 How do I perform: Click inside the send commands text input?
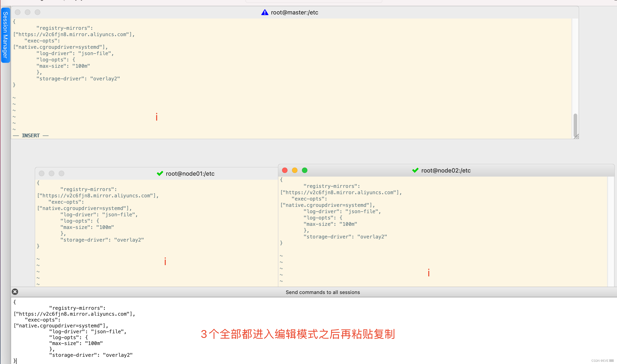click(x=314, y=330)
